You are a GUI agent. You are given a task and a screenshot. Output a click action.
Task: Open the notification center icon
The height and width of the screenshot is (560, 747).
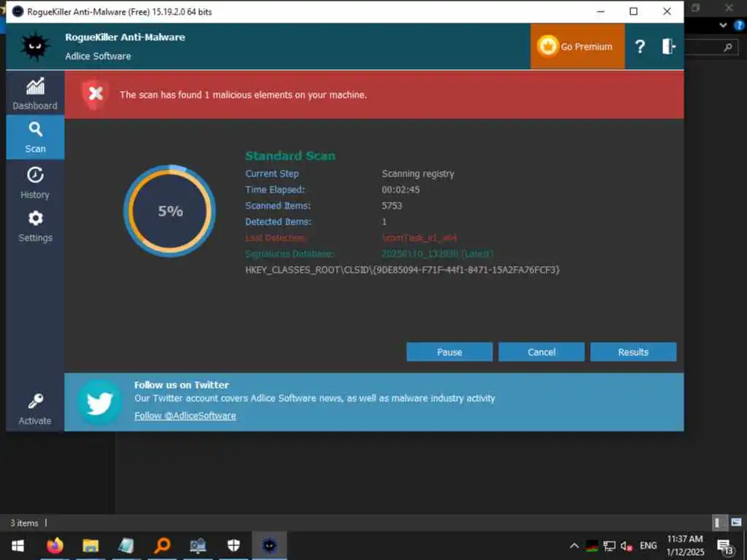[x=726, y=547]
